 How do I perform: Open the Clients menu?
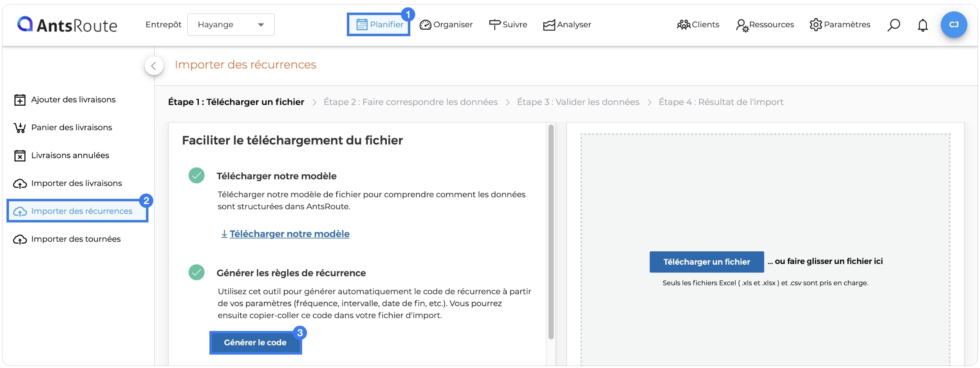(698, 25)
